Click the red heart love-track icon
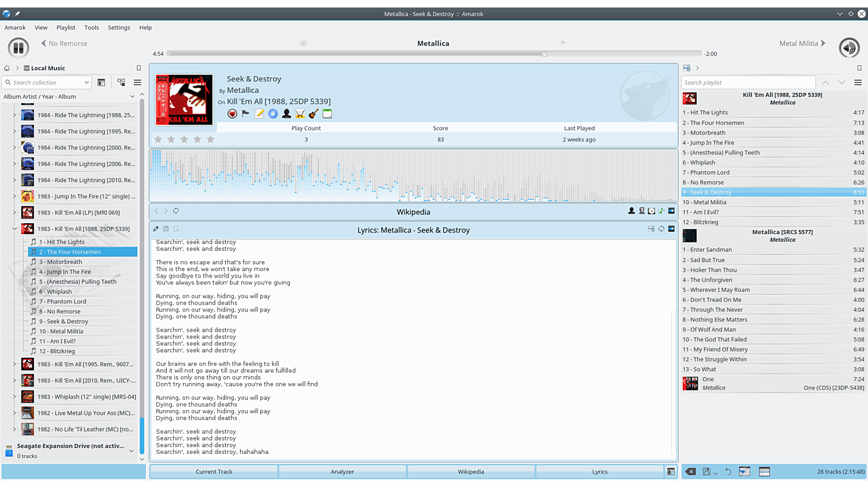This screenshot has width=868, height=488. (x=232, y=114)
